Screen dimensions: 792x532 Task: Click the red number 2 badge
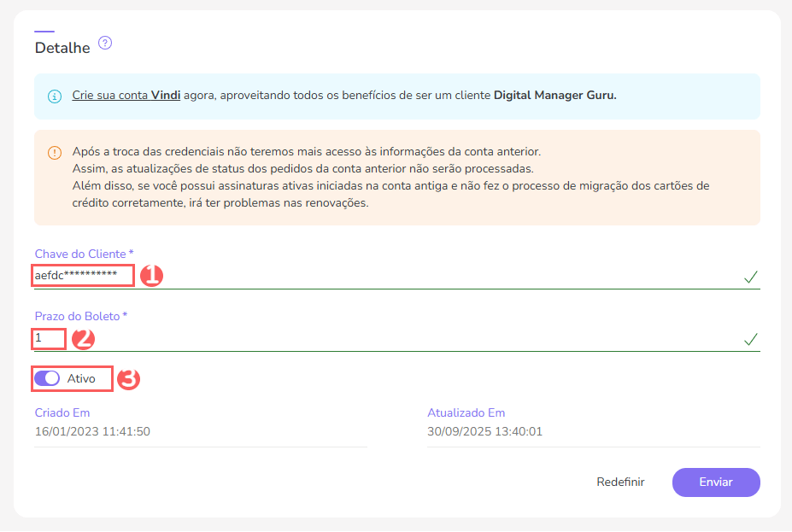(x=83, y=339)
